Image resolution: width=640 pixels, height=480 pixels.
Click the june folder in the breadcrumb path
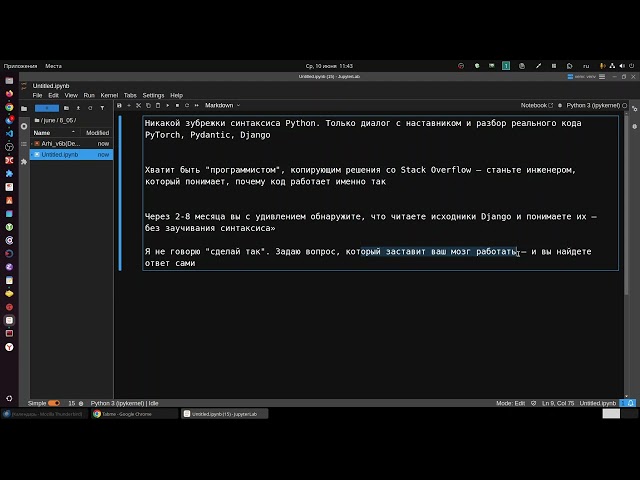tap(49, 120)
